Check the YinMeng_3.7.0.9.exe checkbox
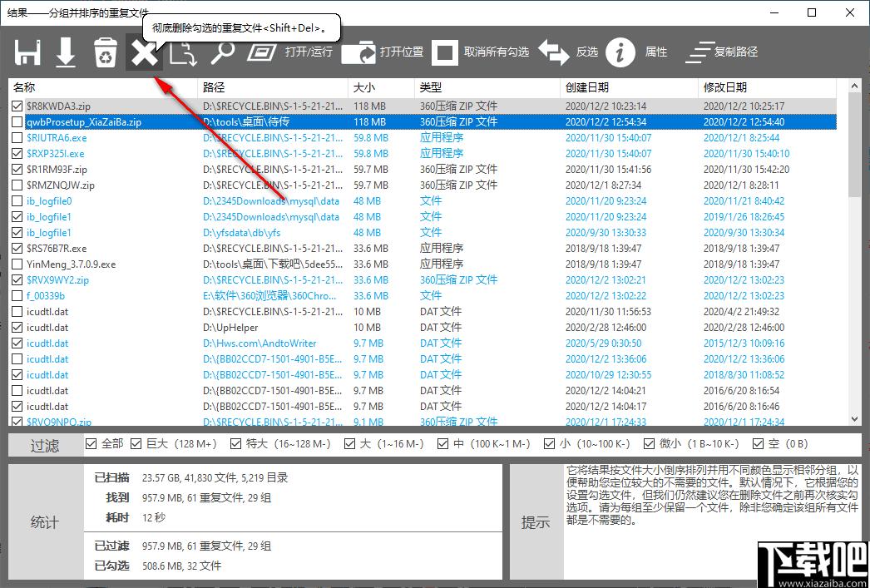Viewport: 870px width, 588px height. [17, 264]
